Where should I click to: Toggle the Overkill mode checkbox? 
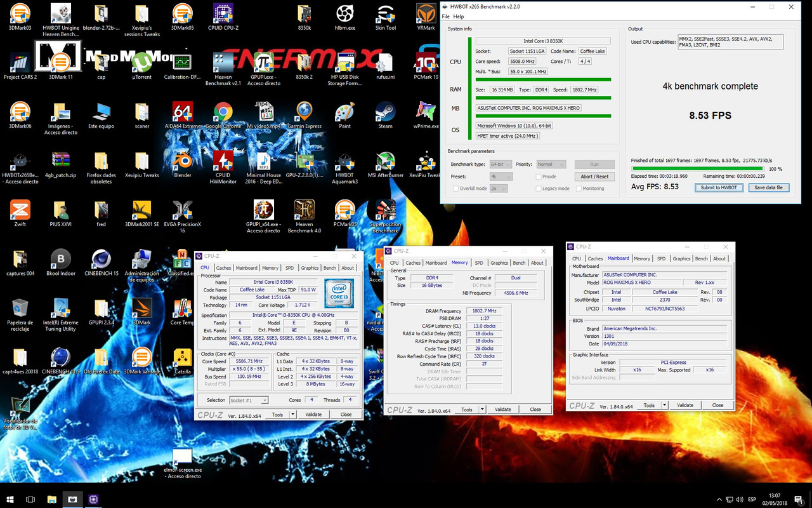[455, 189]
